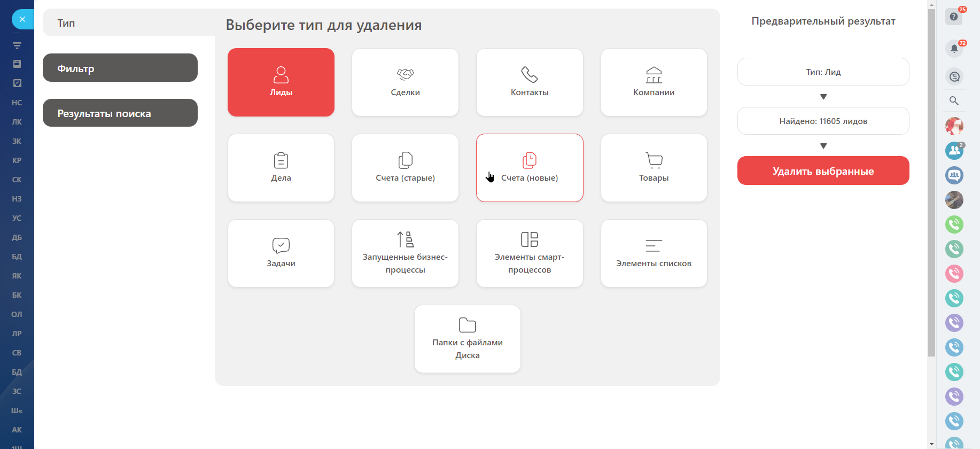Open the dark photo avatar chat

[x=954, y=200]
